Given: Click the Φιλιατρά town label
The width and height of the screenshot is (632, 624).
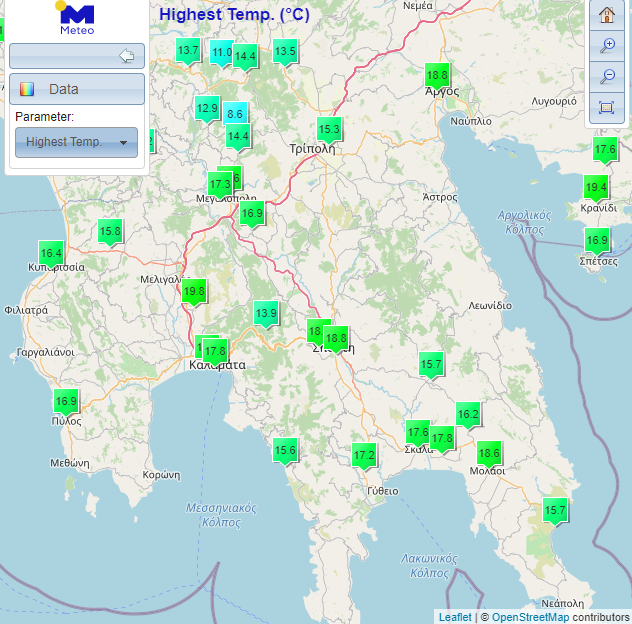Looking at the screenshot, I should [26, 310].
